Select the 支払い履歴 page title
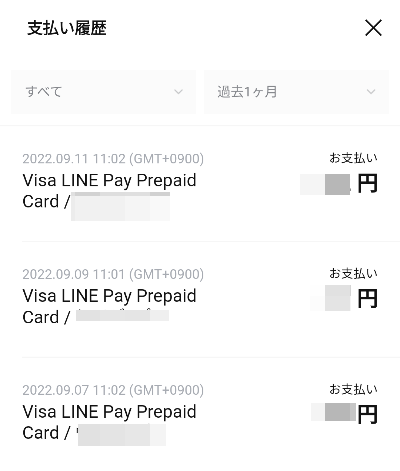The image size is (400, 471). click(x=67, y=28)
